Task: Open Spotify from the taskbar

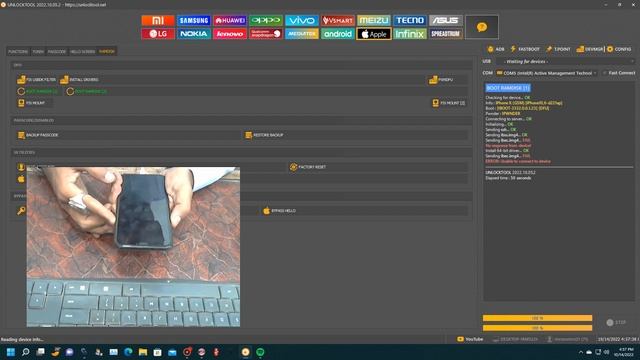Action: tap(260, 352)
